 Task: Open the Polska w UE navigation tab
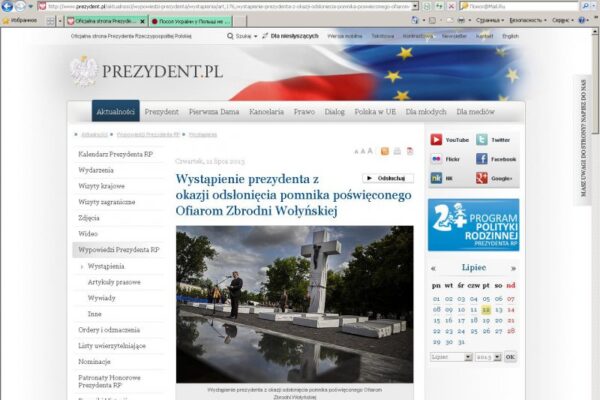tap(375, 111)
